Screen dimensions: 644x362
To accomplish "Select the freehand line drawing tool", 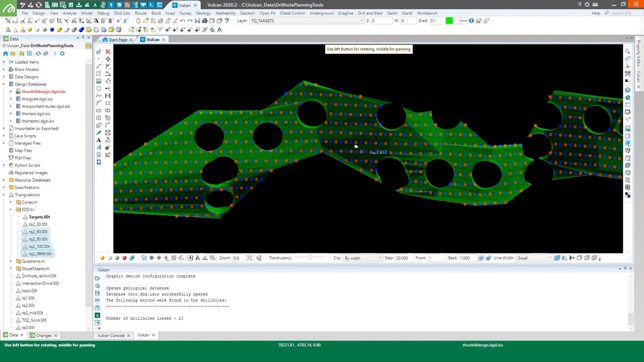I will tap(98, 96).
